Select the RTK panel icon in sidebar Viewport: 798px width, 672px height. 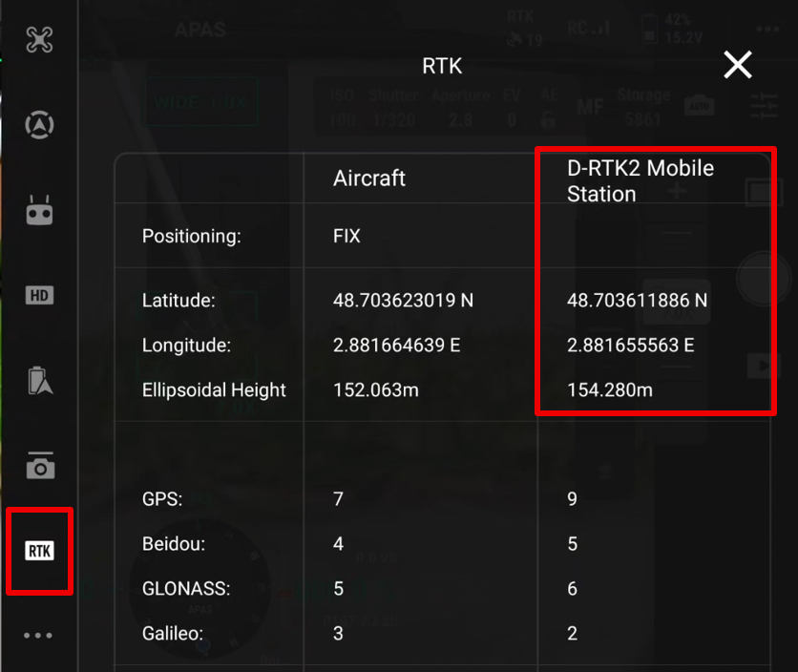pos(38,552)
